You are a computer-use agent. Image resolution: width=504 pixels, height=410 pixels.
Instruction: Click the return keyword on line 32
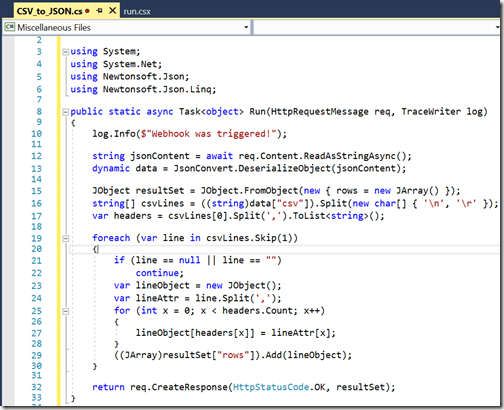pyautogui.click(x=108, y=387)
